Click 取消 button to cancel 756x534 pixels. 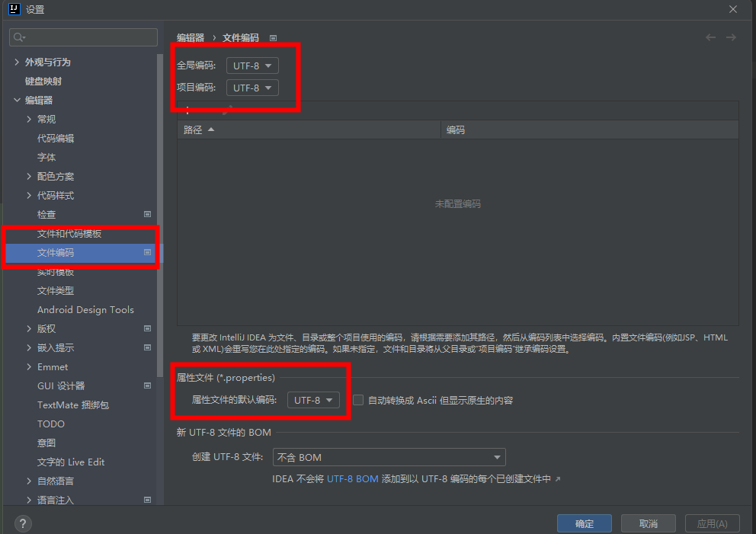click(649, 523)
